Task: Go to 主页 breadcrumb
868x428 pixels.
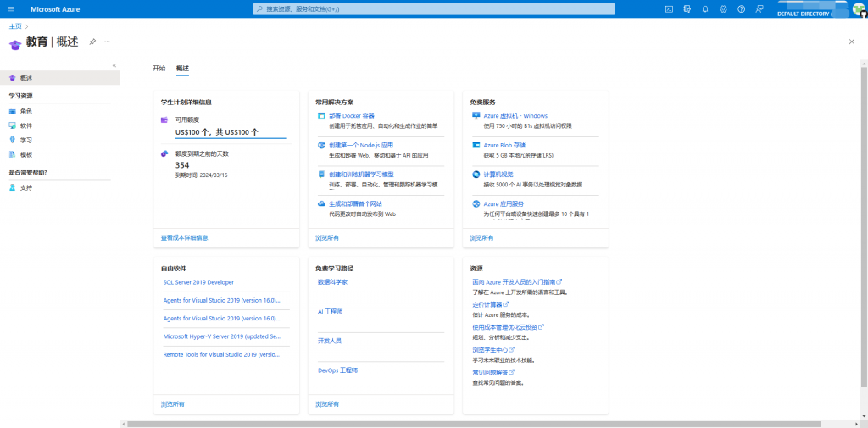Action: point(15,26)
